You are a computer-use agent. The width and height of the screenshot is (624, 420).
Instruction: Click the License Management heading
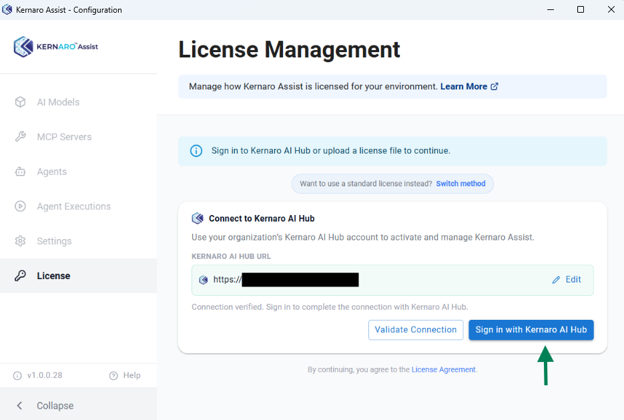pos(289,50)
